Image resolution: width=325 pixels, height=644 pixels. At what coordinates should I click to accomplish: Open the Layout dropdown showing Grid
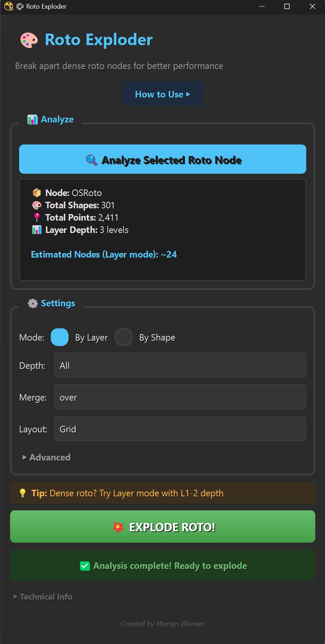point(180,429)
